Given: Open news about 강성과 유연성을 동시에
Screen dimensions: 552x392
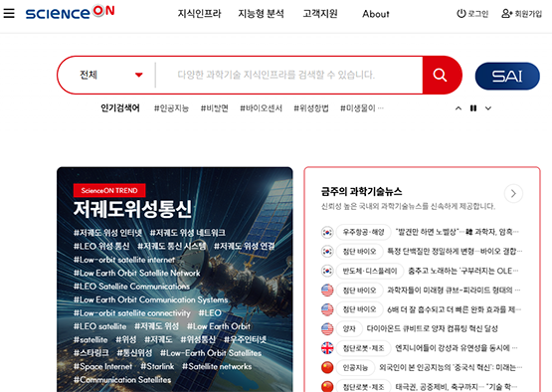Looking at the screenshot, I should 457,348.
